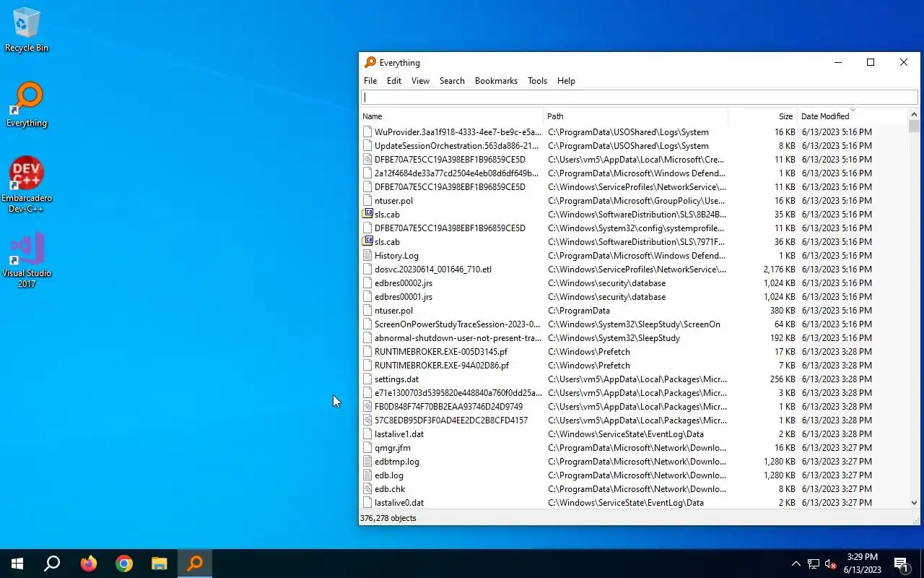
Task: Click the icon of lastalive1.dat
Action: click(367, 434)
